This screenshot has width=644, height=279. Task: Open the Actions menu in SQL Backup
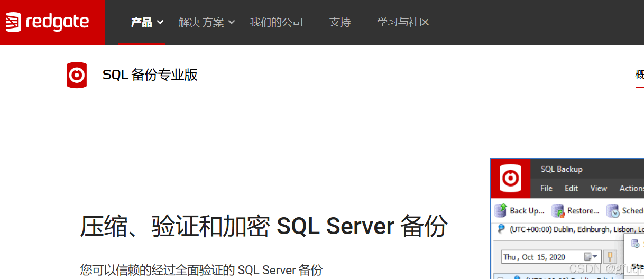[x=631, y=188]
